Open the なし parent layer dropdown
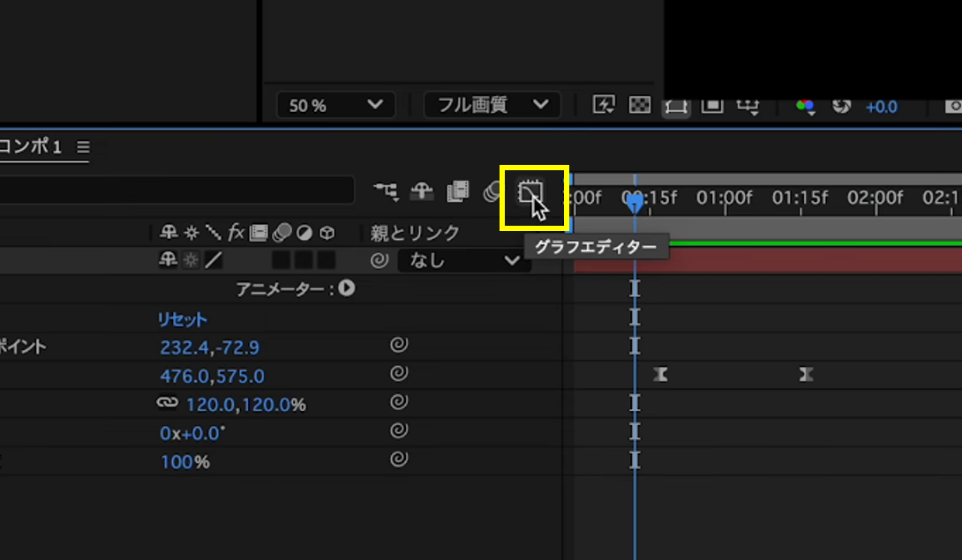962x560 pixels. (x=463, y=260)
